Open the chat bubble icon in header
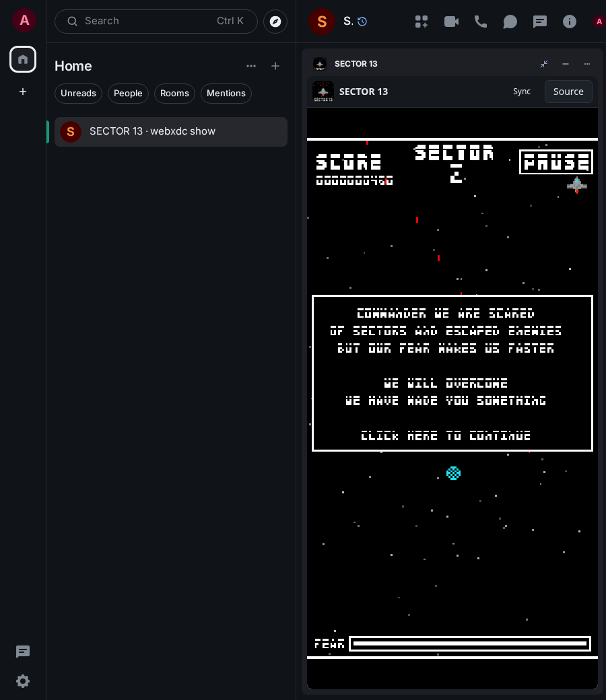The height and width of the screenshot is (700, 606). [510, 22]
